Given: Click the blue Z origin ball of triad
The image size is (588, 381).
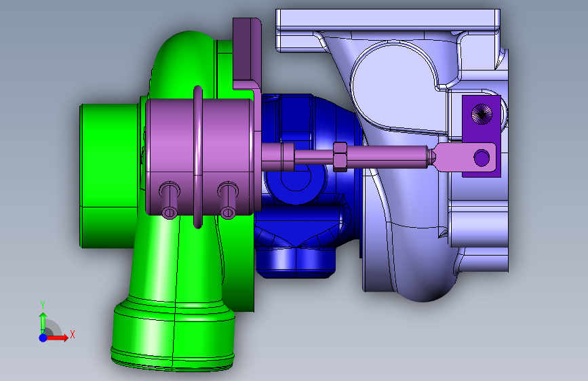Looking at the screenshot, I should 43,338.
